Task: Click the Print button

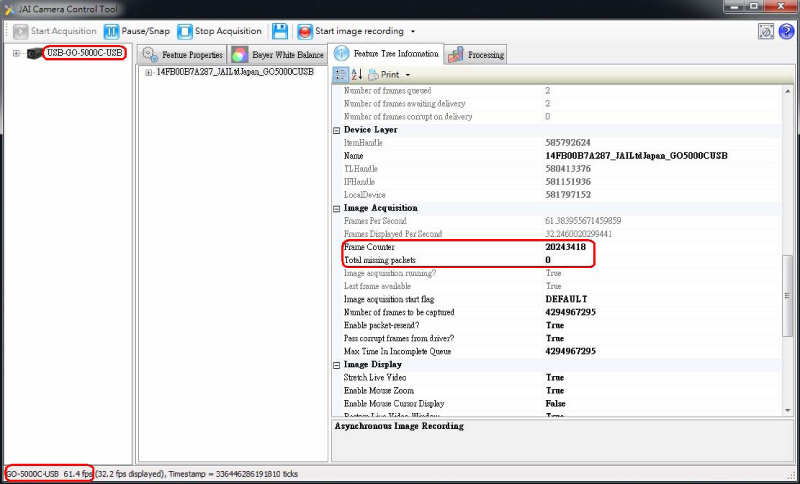Action: pyautogui.click(x=384, y=74)
